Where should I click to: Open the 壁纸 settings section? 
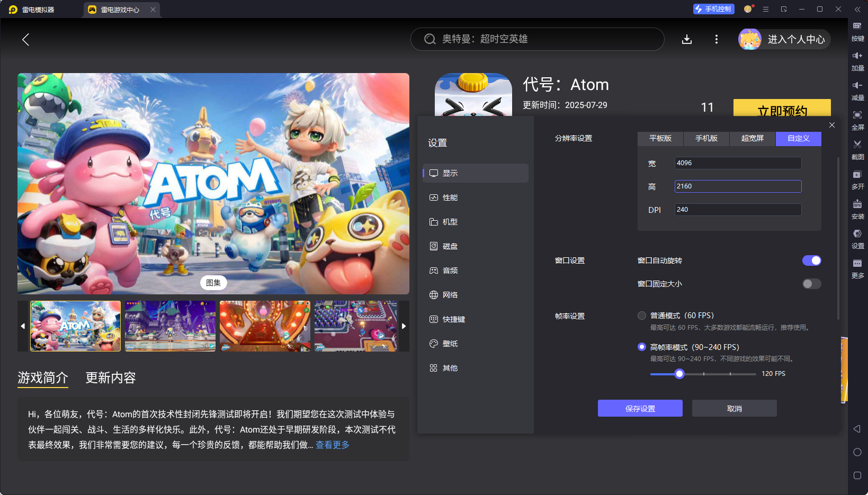(476, 344)
